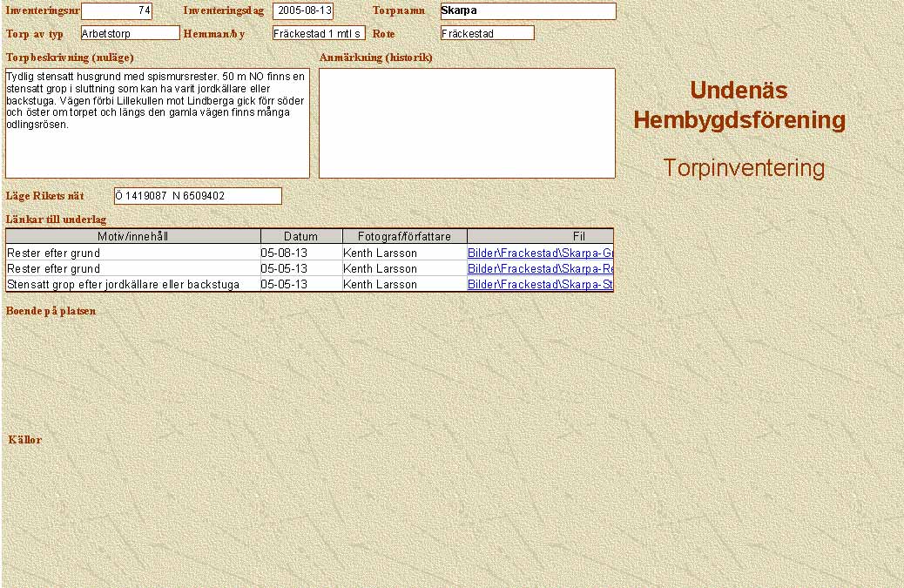
Task: Click the Stensatt grop efter jordkällare cell
Action: pos(132,285)
